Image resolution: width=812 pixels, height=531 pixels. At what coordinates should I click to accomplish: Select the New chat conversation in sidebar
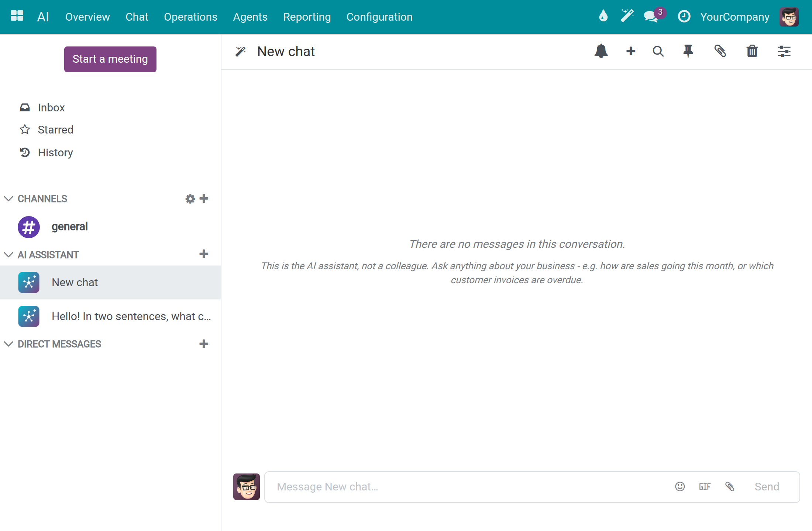click(111, 282)
